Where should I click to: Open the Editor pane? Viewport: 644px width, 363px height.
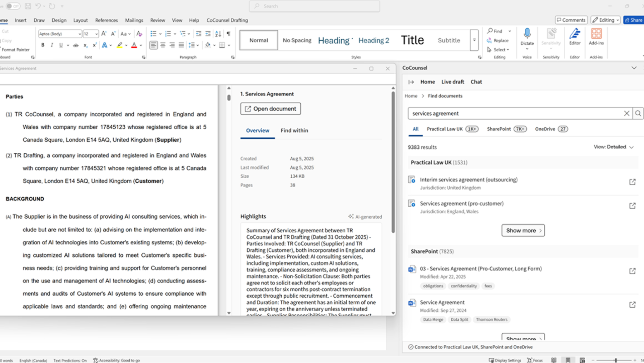click(x=575, y=37)
